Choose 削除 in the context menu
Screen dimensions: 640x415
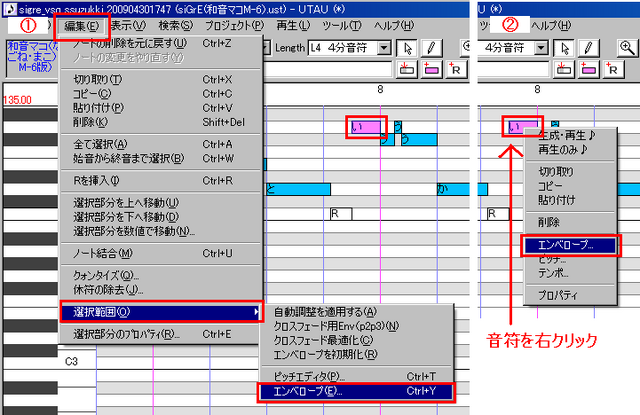tap(570, 222)
